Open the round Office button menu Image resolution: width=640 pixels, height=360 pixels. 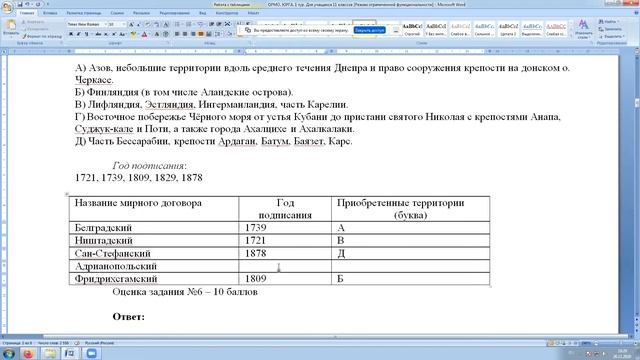point(7,7)
